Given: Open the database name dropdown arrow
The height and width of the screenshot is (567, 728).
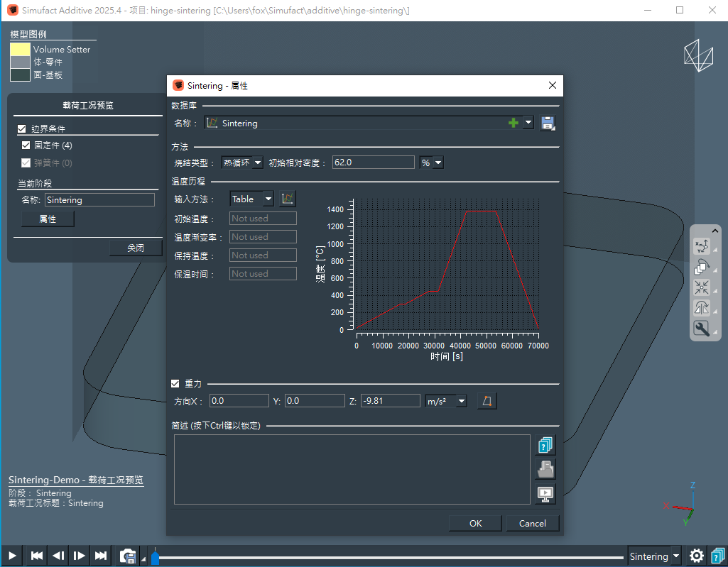Looking at the screenshot, I should pyautogui.click(x=528, y=123).
